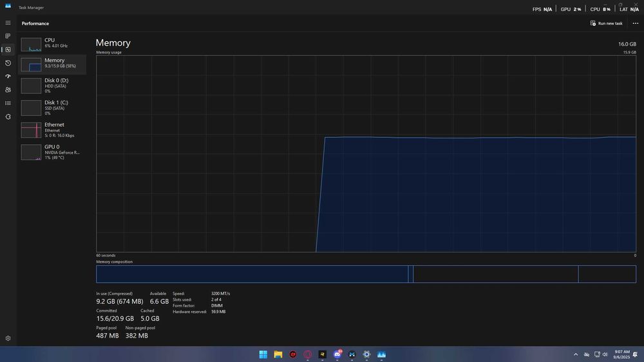This screenshot has width=644, height=362.
Task: Open the notifications bell icon
Action: coord(635,354)
